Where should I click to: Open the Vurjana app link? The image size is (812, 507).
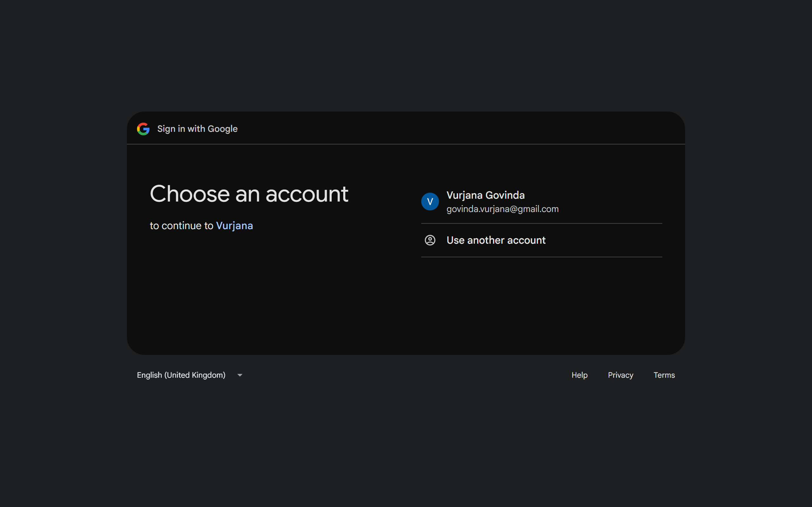(234, 226)
